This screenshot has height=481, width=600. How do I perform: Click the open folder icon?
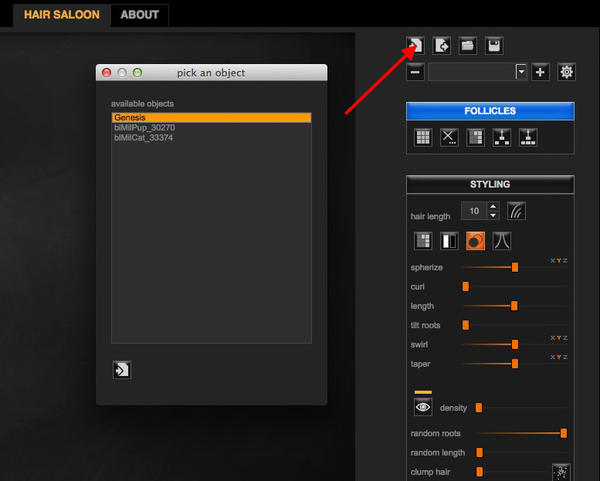[468, 46]
